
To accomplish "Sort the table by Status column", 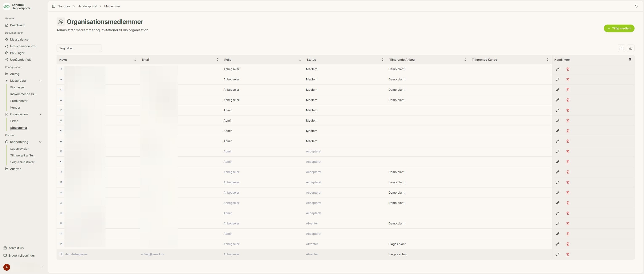I will click(x=382, y=60).
